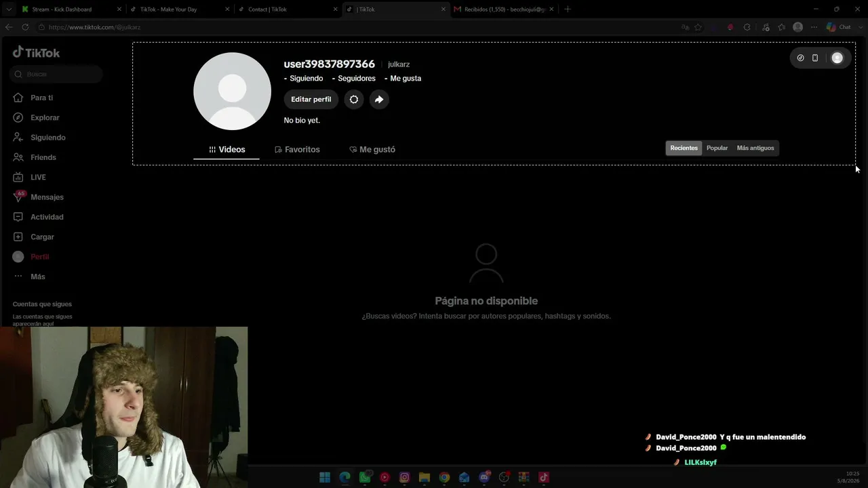Image resolution: width=868 pixels, height=488 pixels.
Task: Open Friends via the two-people icon
Action: pos(18,157)
